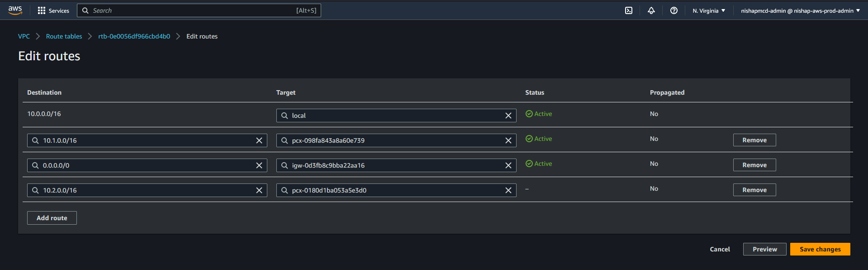Screen dimensions: 868x270
Task: Open the Services menu
Action: 53,10
